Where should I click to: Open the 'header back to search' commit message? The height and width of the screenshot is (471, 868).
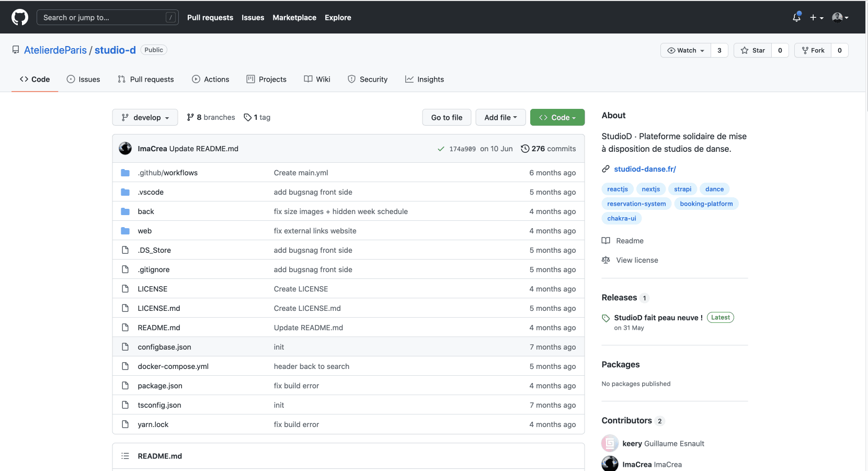coord(312,366)
